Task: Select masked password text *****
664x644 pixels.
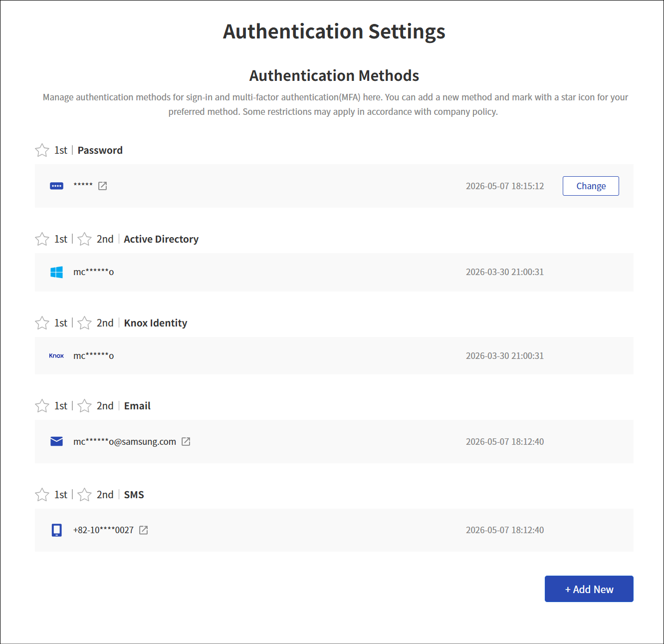Action: point(83,185)
